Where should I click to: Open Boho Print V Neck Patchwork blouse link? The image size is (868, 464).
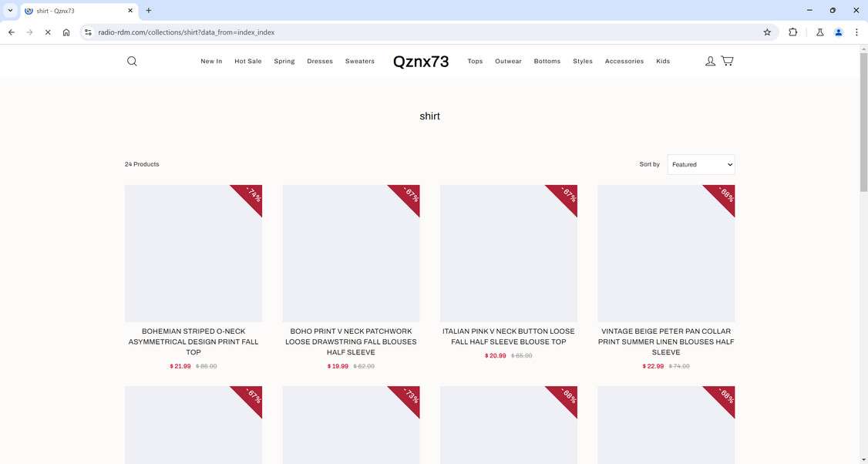[351, 341]
